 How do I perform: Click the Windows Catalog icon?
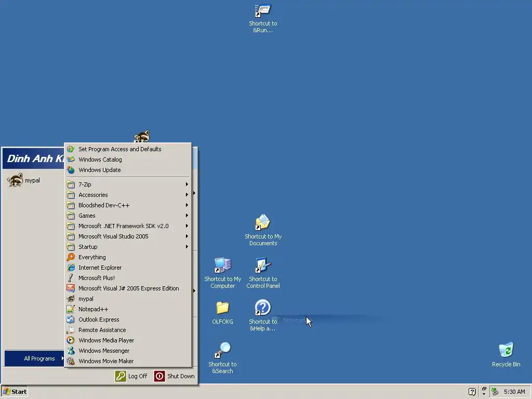click(71, 159)
